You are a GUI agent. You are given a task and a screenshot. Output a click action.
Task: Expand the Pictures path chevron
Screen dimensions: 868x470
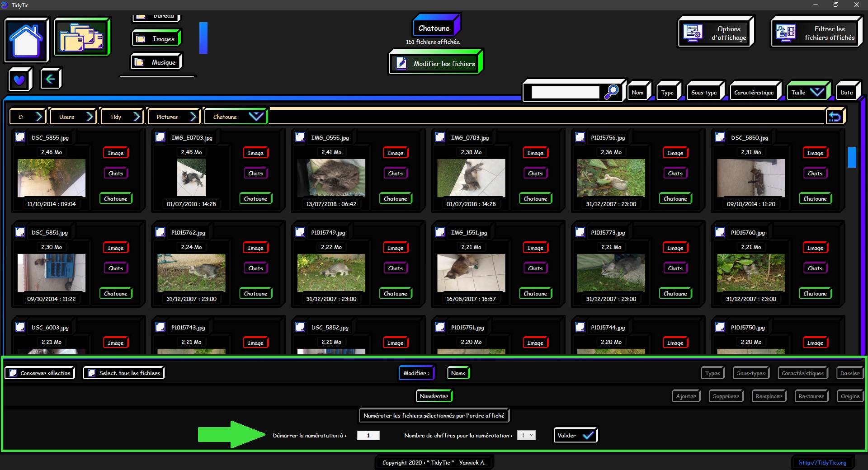pyautogui.click(x=193, y=117)
